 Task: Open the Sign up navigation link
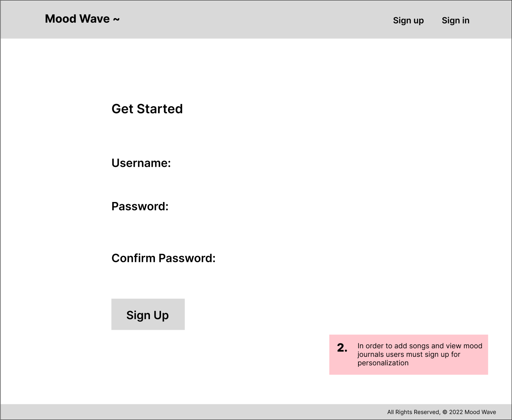click(x=408, y=21)
